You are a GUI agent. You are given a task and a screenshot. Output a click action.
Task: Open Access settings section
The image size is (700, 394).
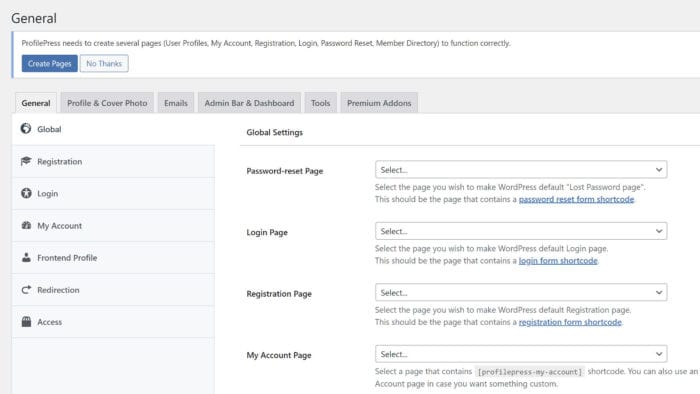click(113, 322)
